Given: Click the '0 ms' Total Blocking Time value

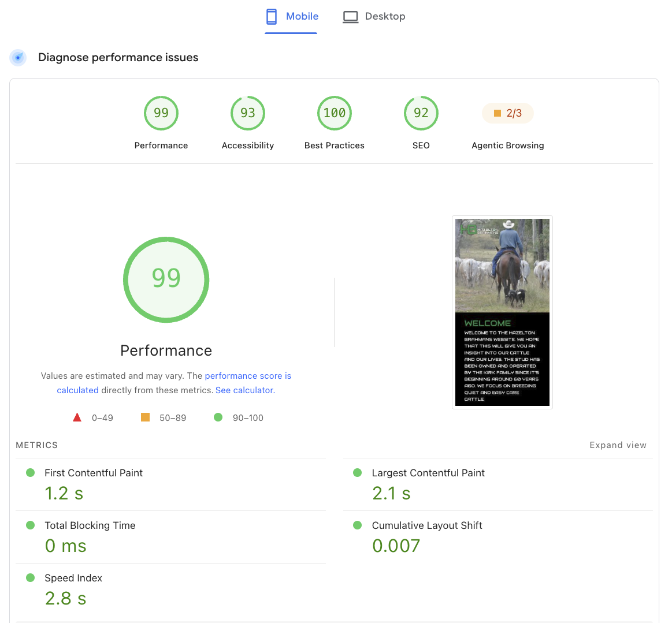Looking at the screenshot, I should pos(65,546).
